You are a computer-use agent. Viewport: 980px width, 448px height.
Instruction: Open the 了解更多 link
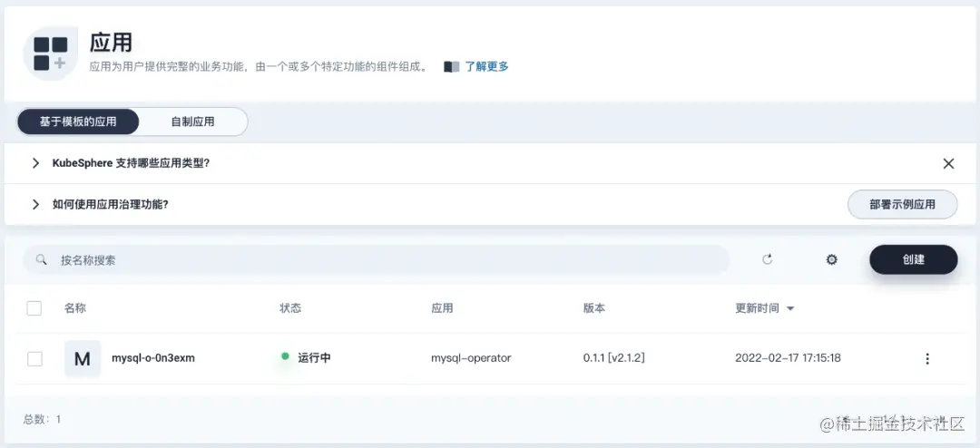487,66
